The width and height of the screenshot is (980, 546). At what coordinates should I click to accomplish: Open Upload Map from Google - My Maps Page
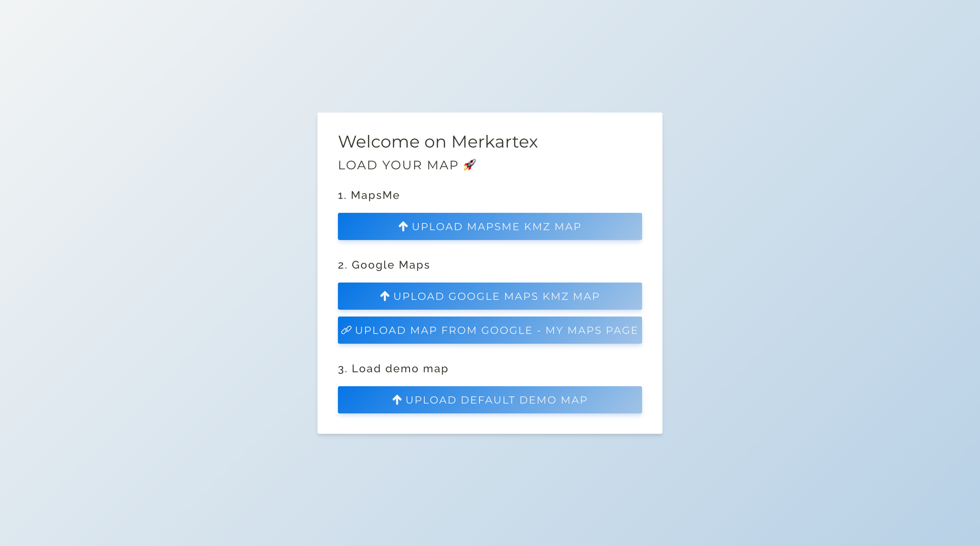pyautogui.click(x=490, y=330)
